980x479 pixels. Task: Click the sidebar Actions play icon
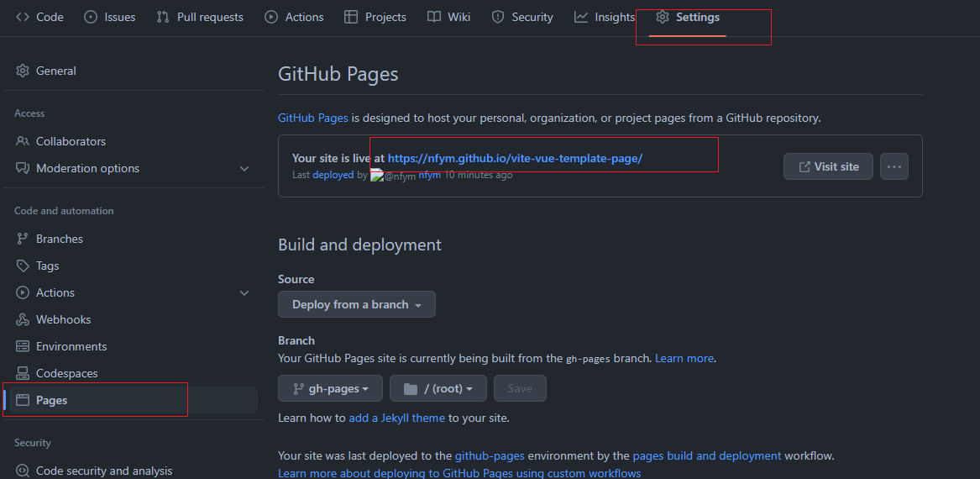23,292
